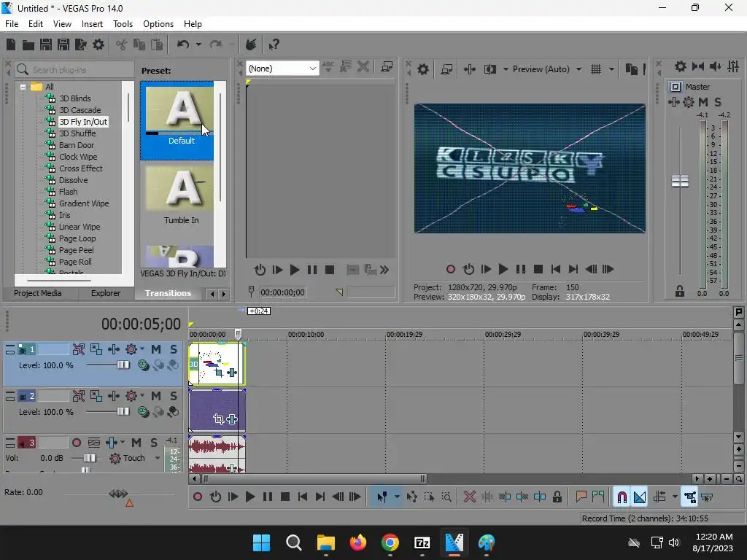Pause playback in Video Preview window
Viewport: 747px width, 560px height.
point(521,270)
